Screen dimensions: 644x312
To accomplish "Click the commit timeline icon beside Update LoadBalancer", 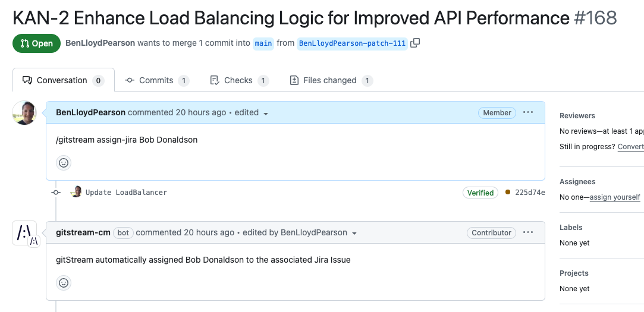I will [56, 192].
